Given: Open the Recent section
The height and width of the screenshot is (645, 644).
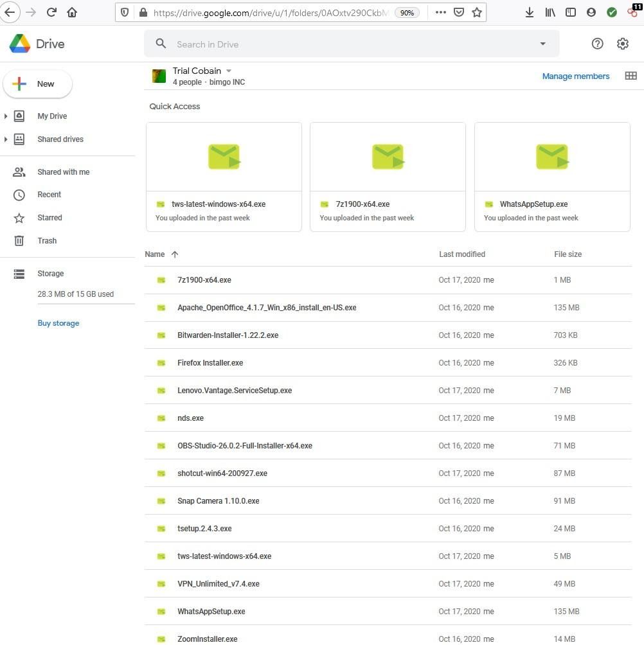Looking at the screenshot, I should point(49,195).
